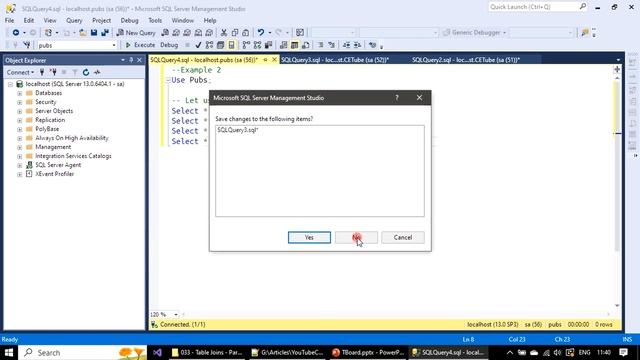Click Yes to save changes
Screen dimensions: 640x360
pos(309,237)
